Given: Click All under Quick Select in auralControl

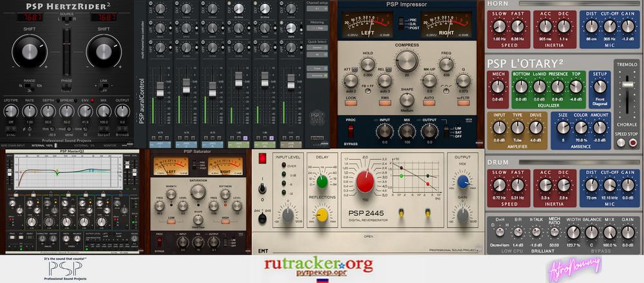Looking at the screenshot, I should coord(316,54).
